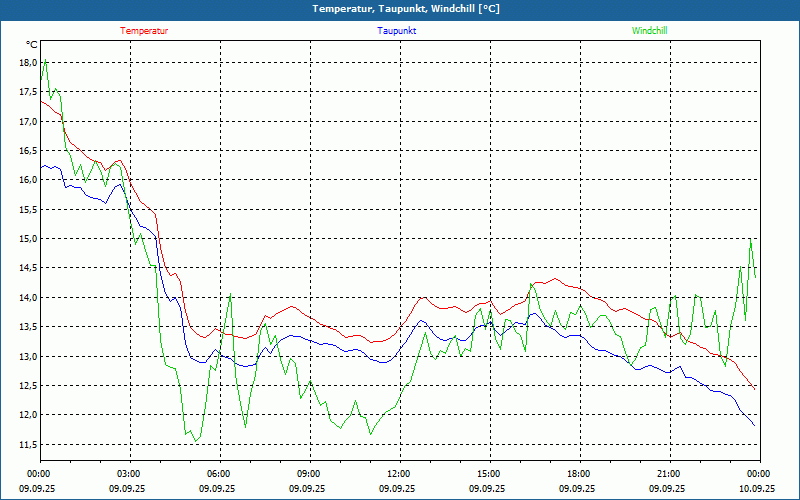The image size is (800, 500).
Task: Select the blue Taupunkt legend label
Action: coord(397,31)
